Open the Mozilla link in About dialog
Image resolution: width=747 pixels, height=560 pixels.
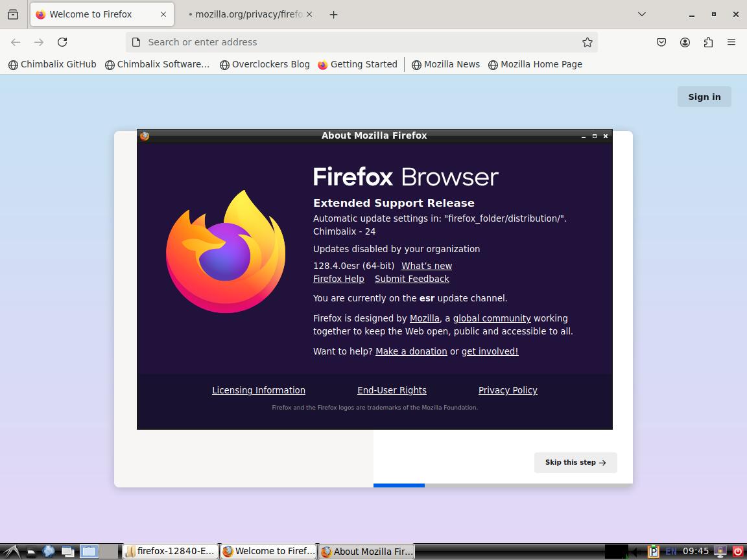[425, 318]
